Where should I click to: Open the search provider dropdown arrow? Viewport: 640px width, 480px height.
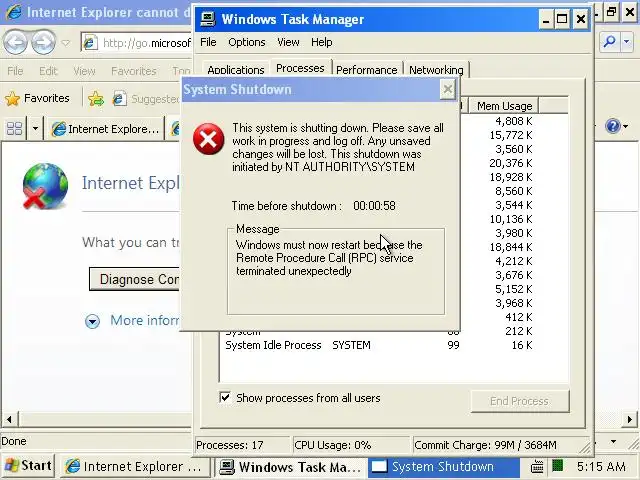pos(627,42)
